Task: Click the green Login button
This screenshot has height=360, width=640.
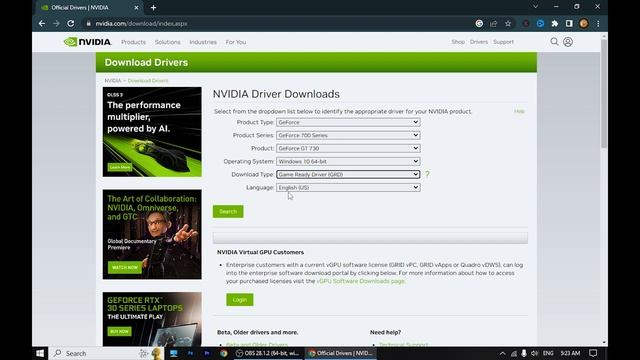Action: coord(240,300)
